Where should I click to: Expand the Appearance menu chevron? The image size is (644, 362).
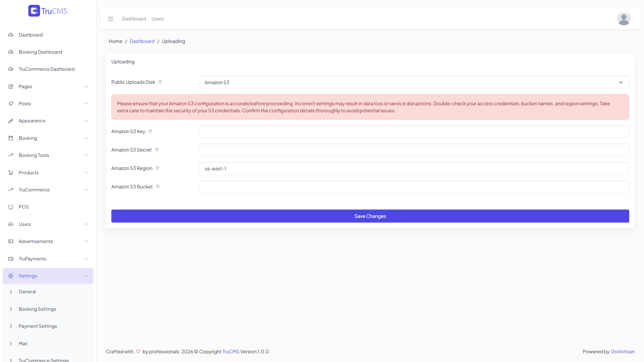(x=86, y=121)
